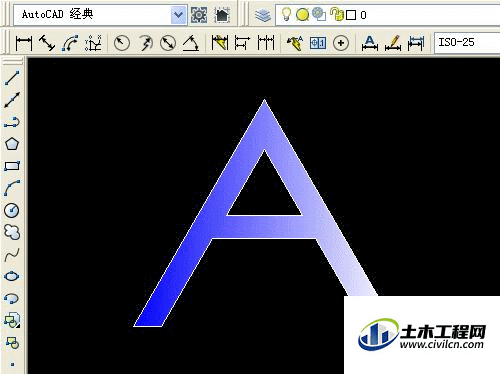This screenshot has height=374, width=500.
Task: Open the Layer Properties Manager icon
Action: tap(263, 15)
